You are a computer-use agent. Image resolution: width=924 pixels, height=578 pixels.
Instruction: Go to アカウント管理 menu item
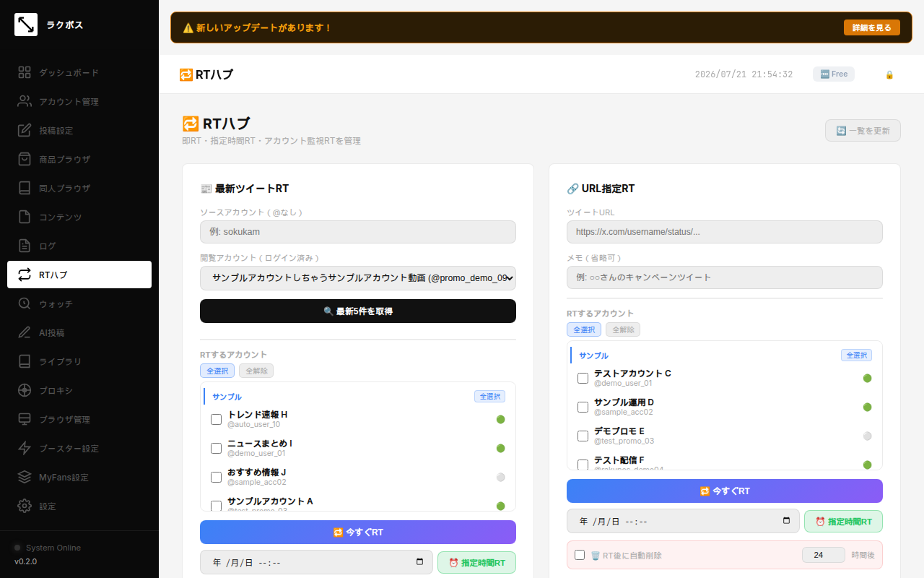(79, 101)
